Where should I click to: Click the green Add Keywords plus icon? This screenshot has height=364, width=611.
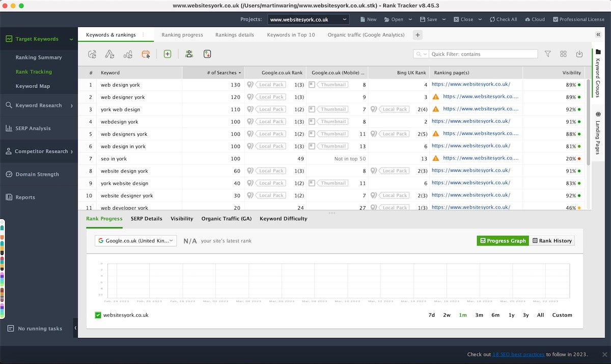(168, 54)
